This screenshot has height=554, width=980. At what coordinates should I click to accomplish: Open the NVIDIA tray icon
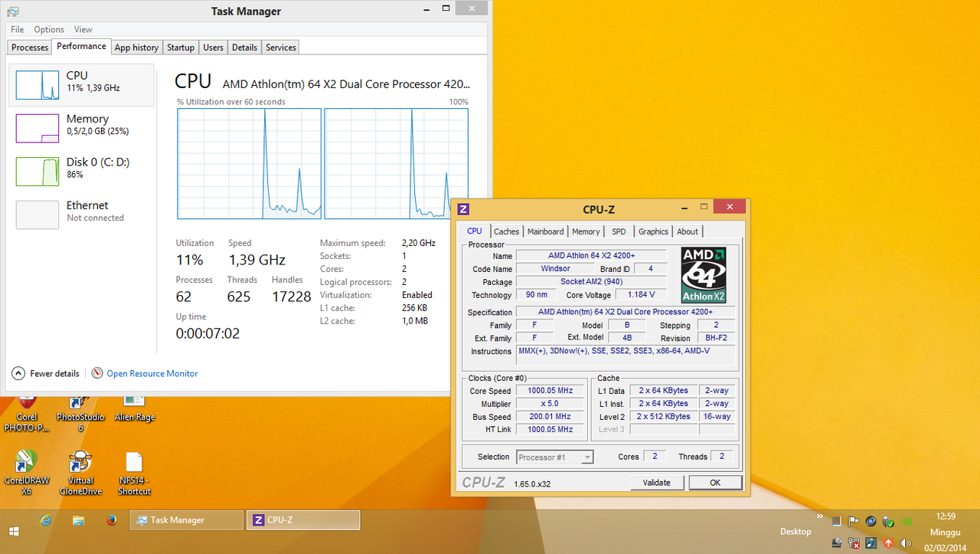906,521
